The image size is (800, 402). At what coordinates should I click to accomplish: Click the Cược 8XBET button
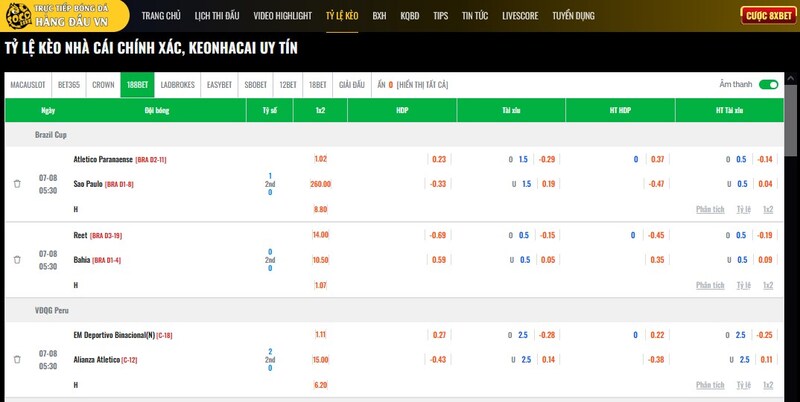(768, 16)
